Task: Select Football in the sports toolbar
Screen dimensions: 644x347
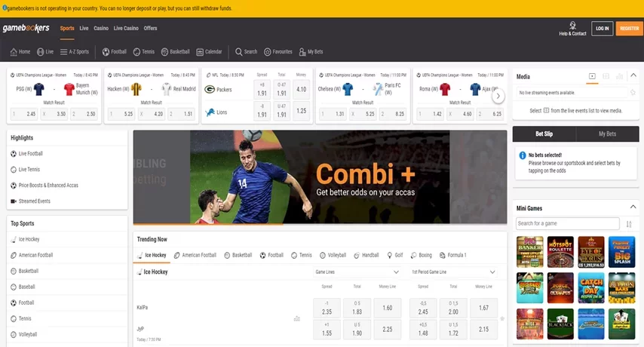Action: click(114, 52)
